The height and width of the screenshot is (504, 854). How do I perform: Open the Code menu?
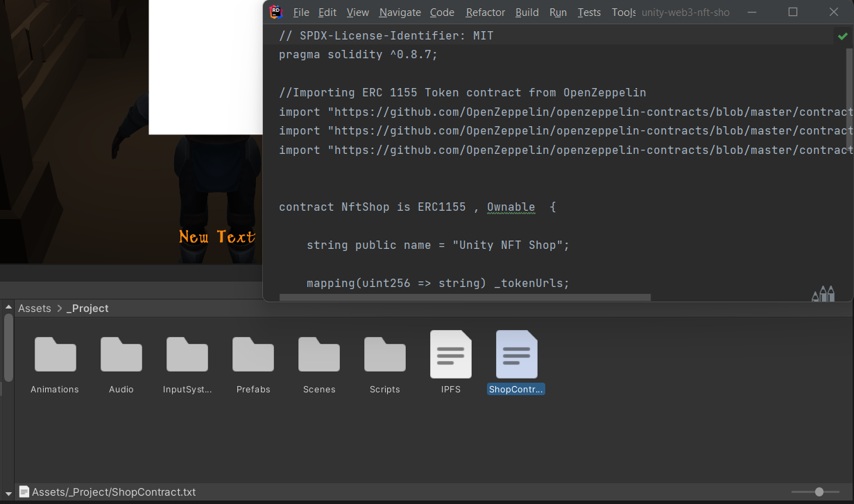tap(442, 12)
